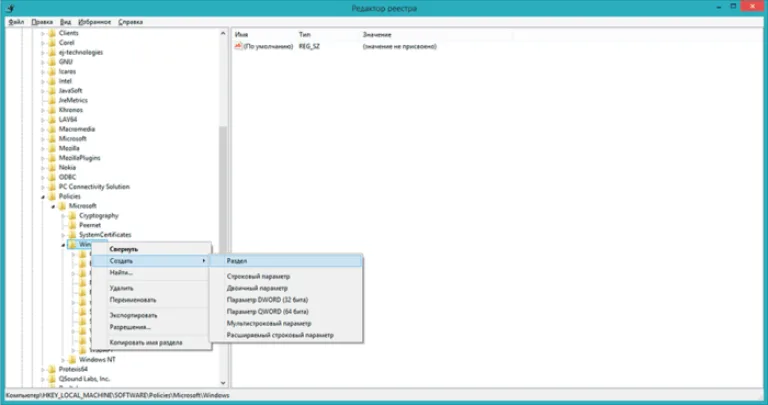This screenshot has height=405, width=768.
Task: Click the Policies folder icon
Action: 52,196
